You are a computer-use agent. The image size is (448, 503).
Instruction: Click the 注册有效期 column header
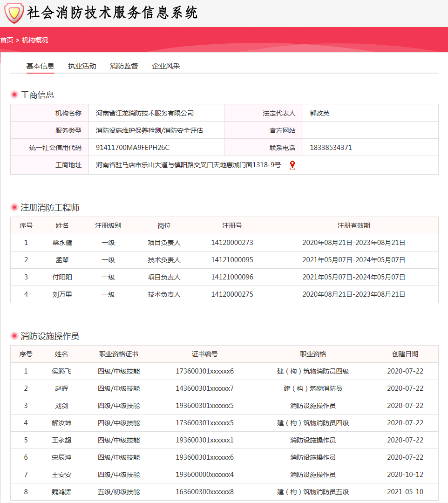(x=353, y=225)
